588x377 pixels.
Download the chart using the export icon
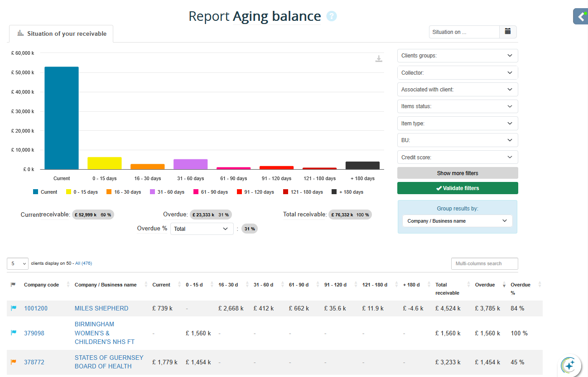click(379, 59)
